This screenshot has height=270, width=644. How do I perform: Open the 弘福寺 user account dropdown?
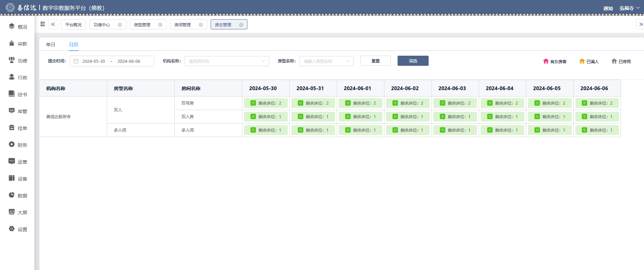tap(629, 8)
